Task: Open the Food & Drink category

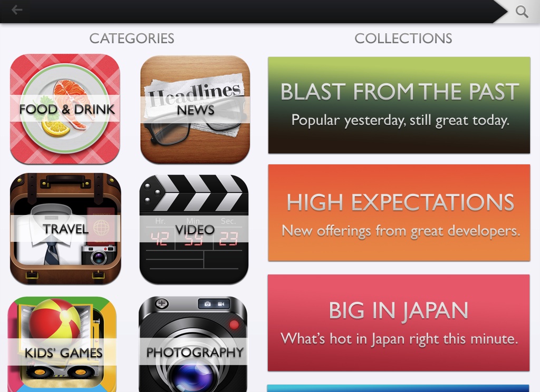Action: tap(65, 109)
